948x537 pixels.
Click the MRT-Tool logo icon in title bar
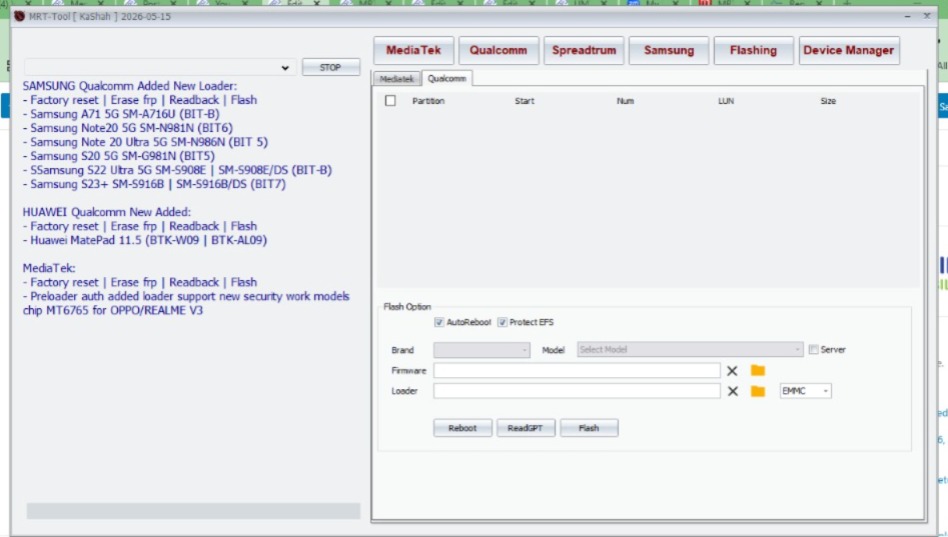click(20, 17)
